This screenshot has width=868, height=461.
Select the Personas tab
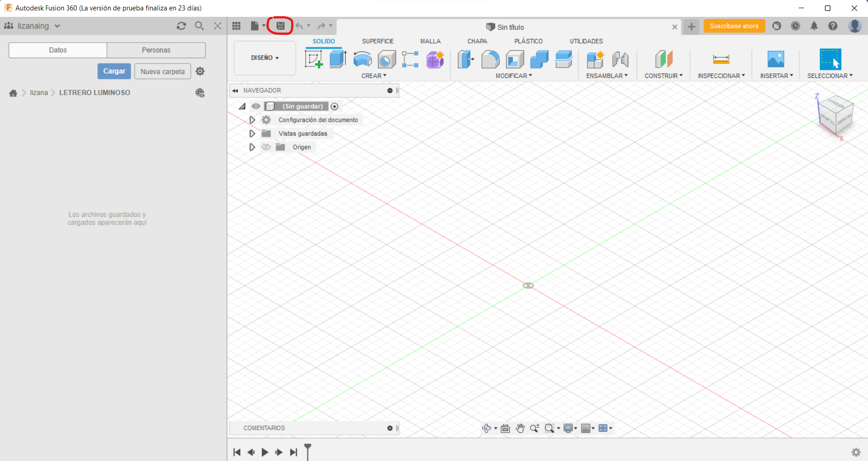click(156, 50)
